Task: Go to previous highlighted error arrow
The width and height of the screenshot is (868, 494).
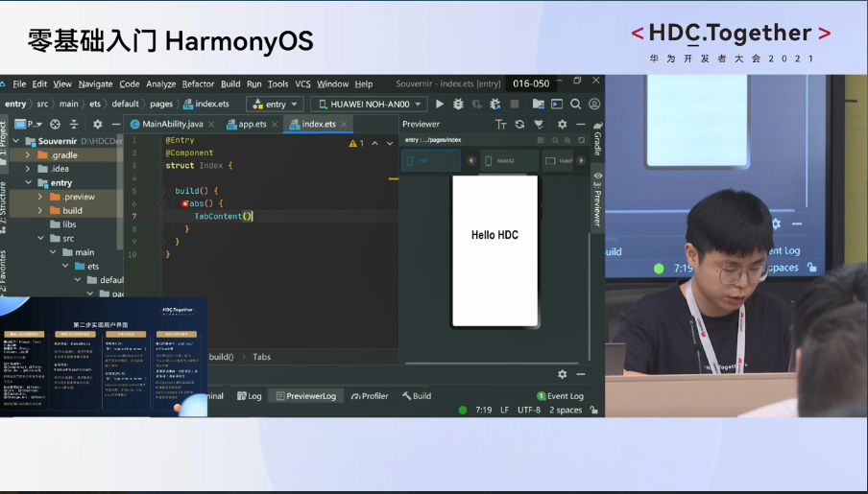Action: (x=374, y=143)
